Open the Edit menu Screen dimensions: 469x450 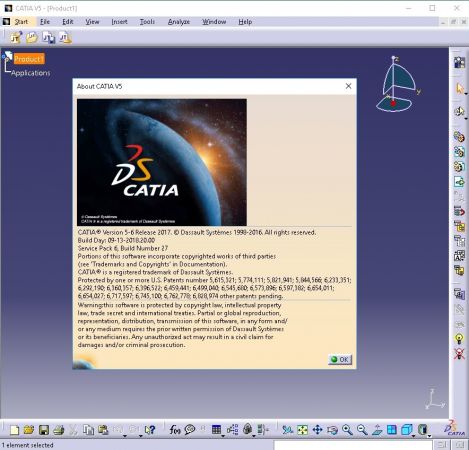[68, 22]
